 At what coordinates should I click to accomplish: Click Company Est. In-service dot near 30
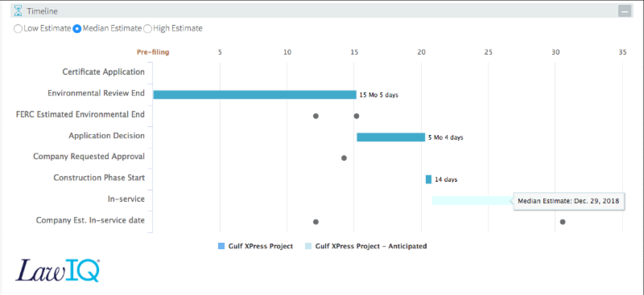coord(563,222)
